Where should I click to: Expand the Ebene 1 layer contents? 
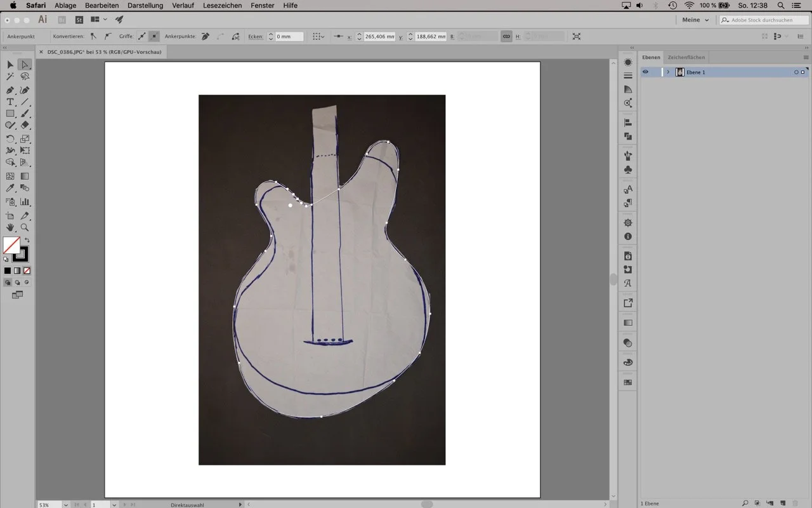tap(668, 72)
